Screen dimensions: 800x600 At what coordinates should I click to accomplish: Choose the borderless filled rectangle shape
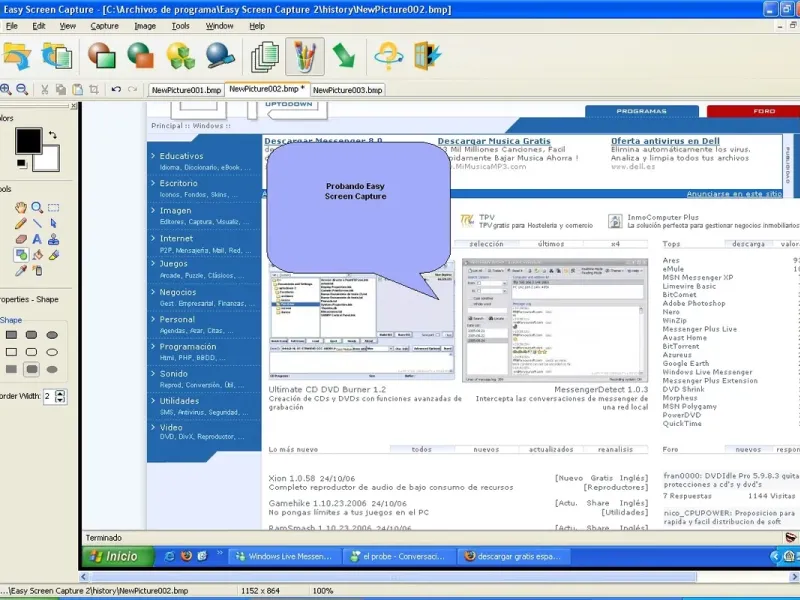click(x=11, y=369)
